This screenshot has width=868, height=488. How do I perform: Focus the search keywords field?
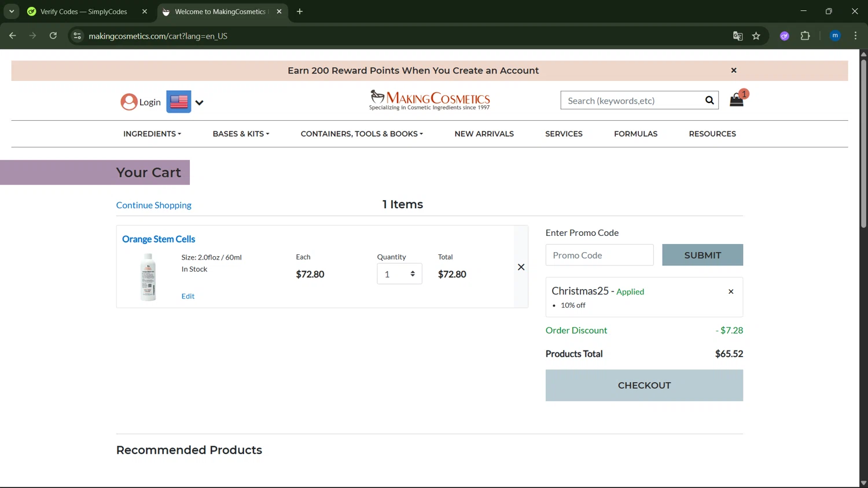[x=631, y=101]
